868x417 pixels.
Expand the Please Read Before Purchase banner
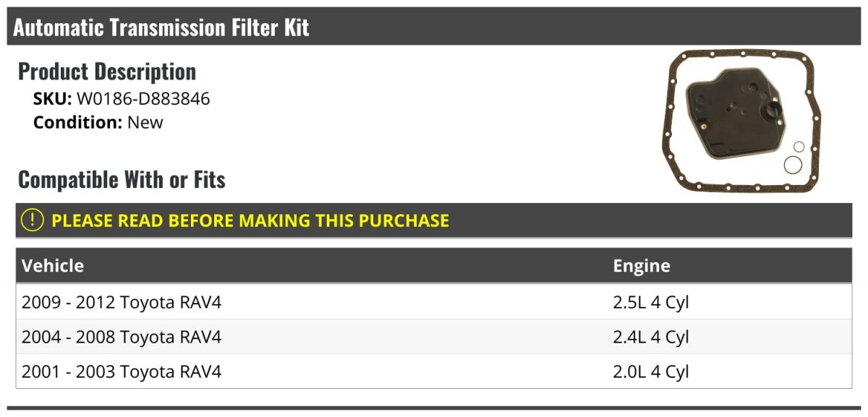pos(434,220)
